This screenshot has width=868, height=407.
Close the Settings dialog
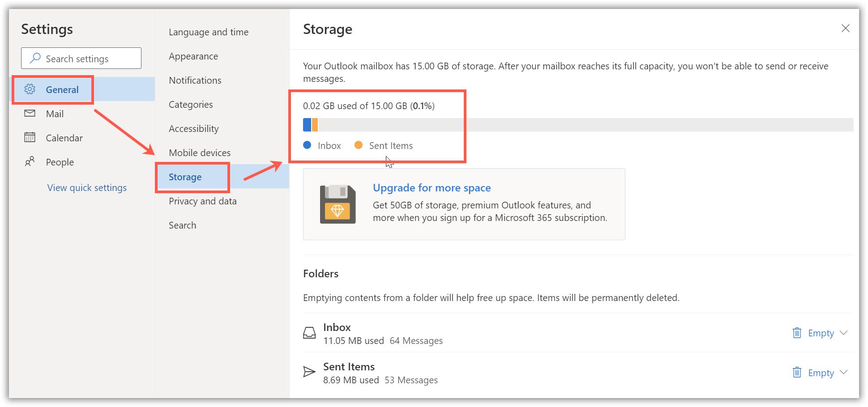pyautogui.click(x=845, y=29)
